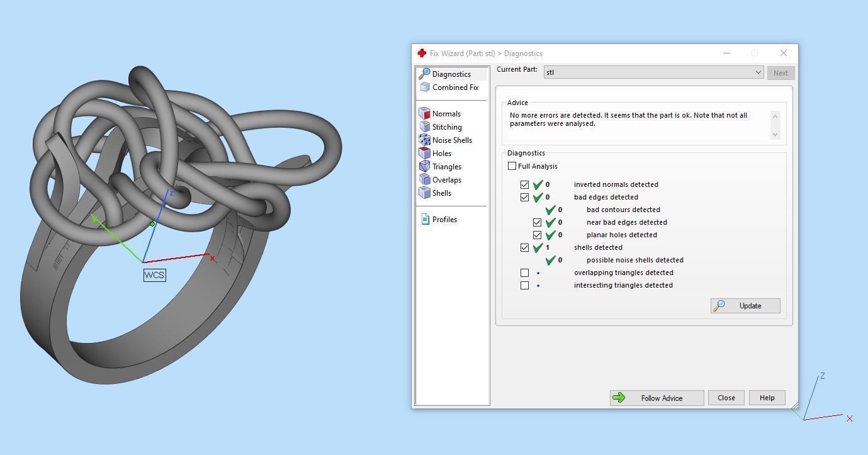The height and width of the screenshot is (455, 868).
Task: Switch to the Normals page
Action: pyautogui.click(x=446, y=114)
